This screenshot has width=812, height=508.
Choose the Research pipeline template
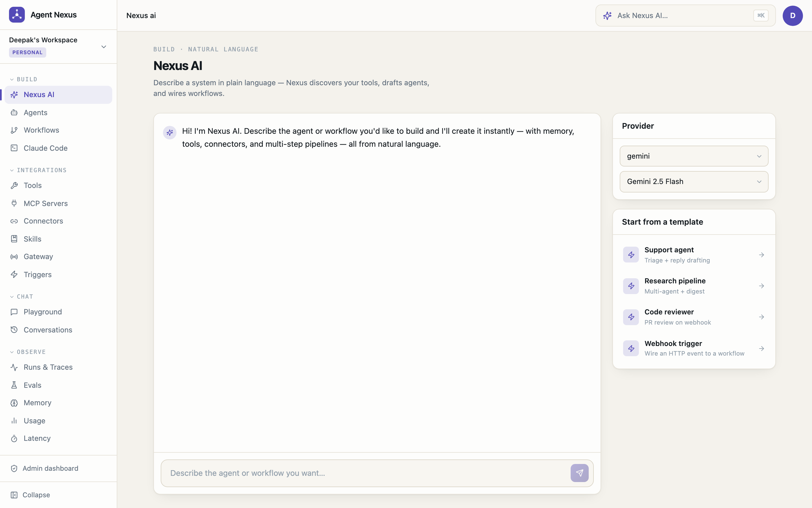694,286
